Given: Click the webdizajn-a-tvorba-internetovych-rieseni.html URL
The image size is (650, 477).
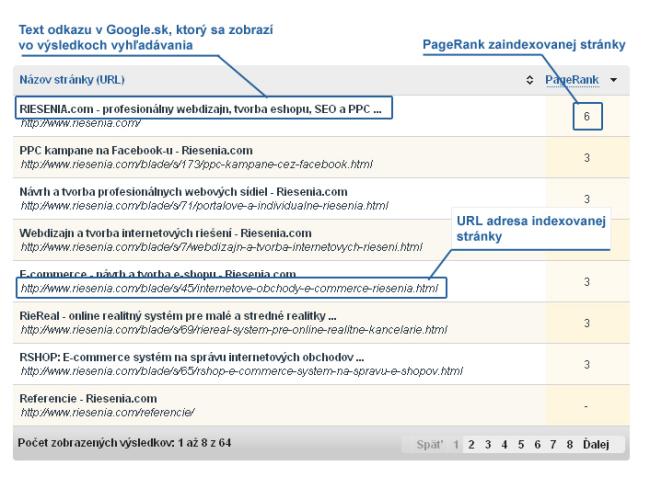Looking at the screenshot, I should pos(221,247).
